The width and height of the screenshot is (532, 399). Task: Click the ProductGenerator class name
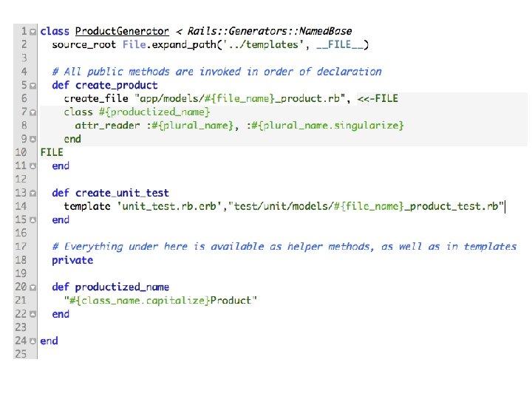[122, 31]
